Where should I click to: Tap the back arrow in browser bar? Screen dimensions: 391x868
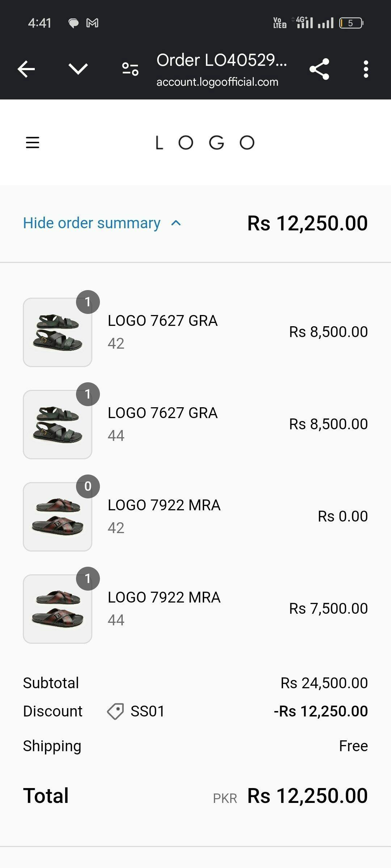[x=26, y=69]
